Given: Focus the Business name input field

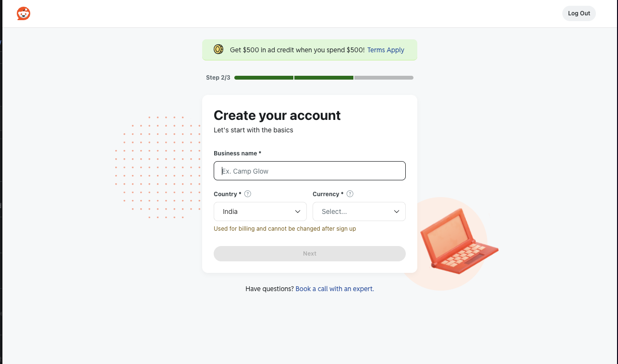Looking at the screenshot, I should point(309,171).
